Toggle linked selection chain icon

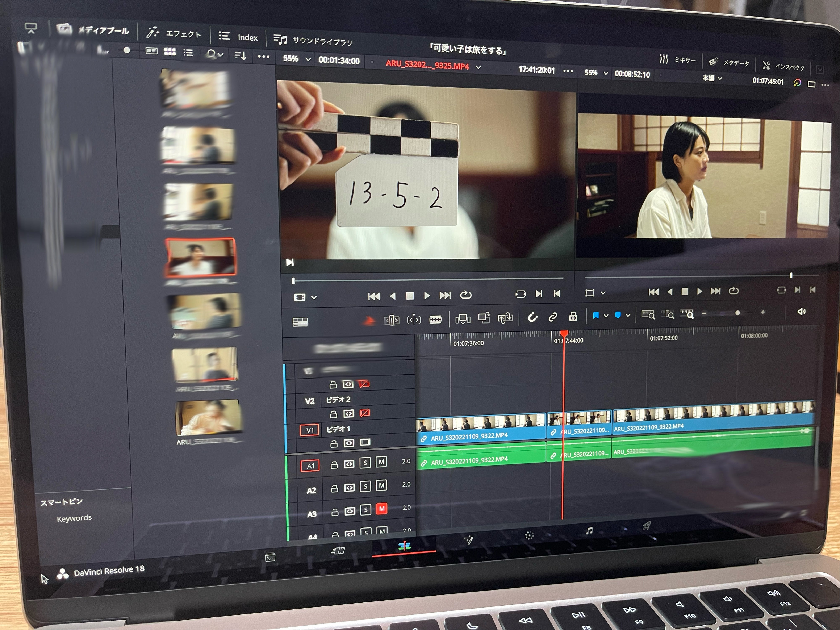tap(552, 317)
